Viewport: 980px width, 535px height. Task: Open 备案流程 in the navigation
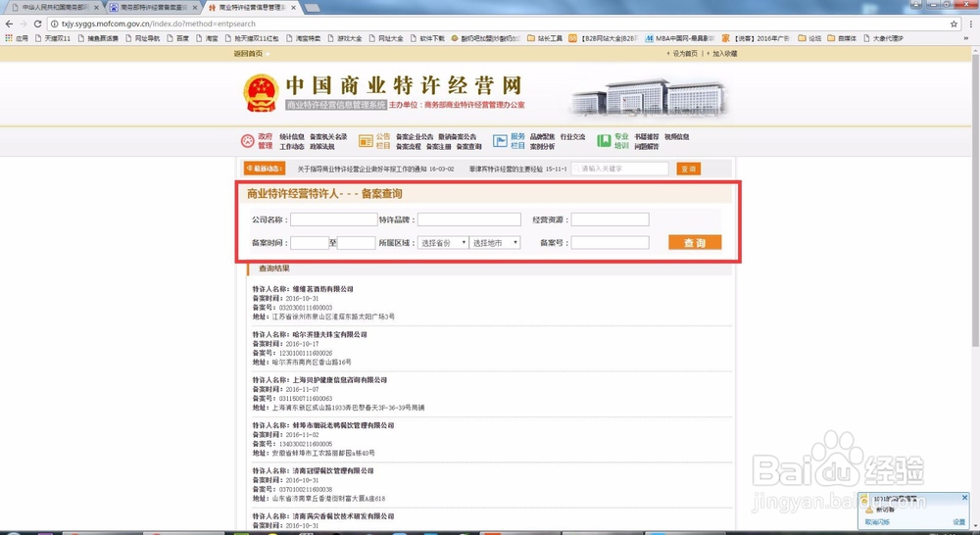[x=408, y=146]
